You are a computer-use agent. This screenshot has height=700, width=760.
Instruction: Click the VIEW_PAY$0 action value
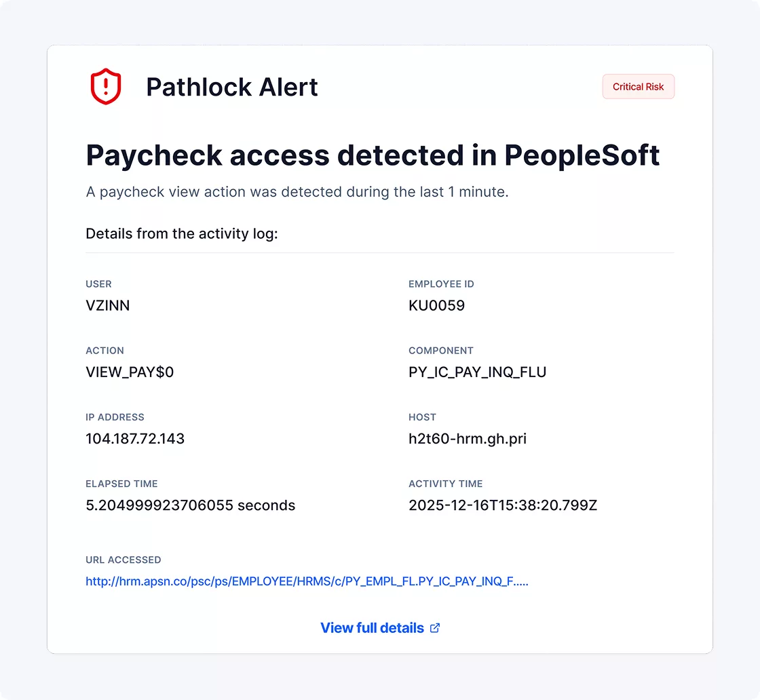[130, 372]
